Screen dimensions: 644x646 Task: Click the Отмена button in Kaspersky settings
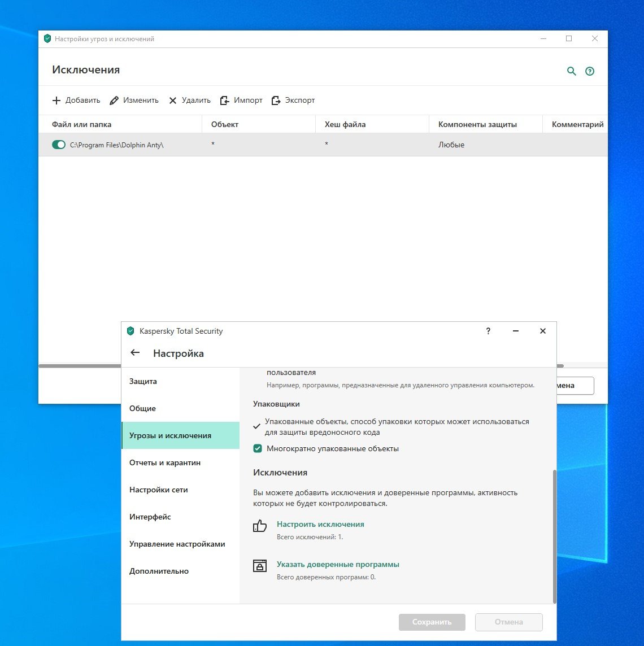tap(509, 622)
